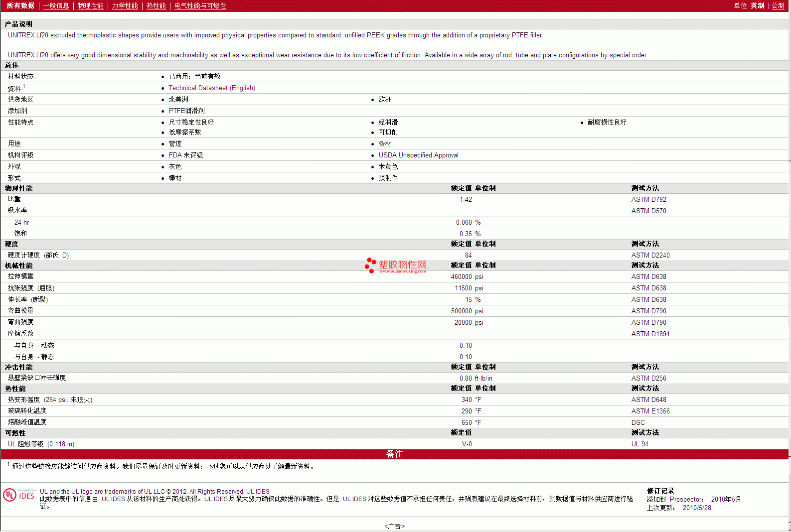Viewport: 791px width, 532px height.
Task: Select heat deflection value 340
Action: click(x=467, y=399)
